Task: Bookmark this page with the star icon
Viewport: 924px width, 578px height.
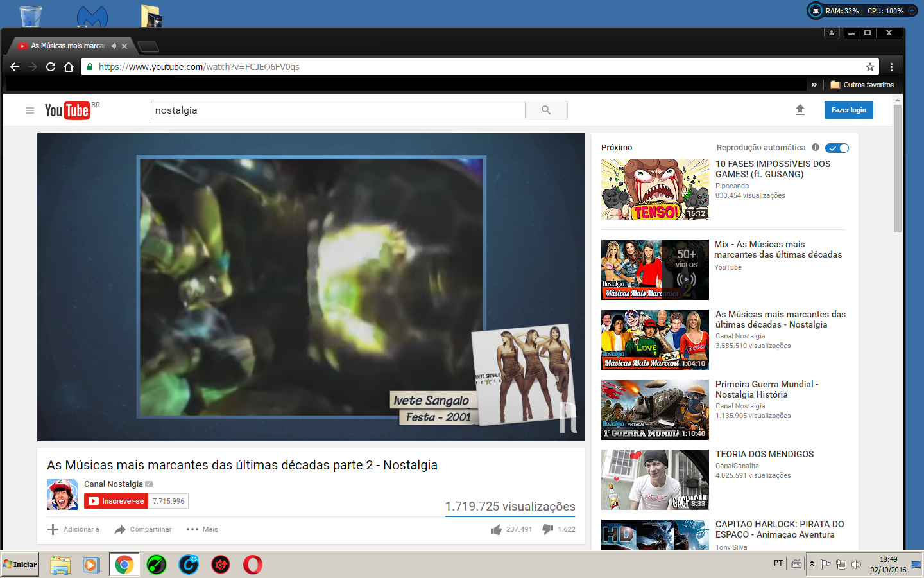Action: tap(870, 67)
